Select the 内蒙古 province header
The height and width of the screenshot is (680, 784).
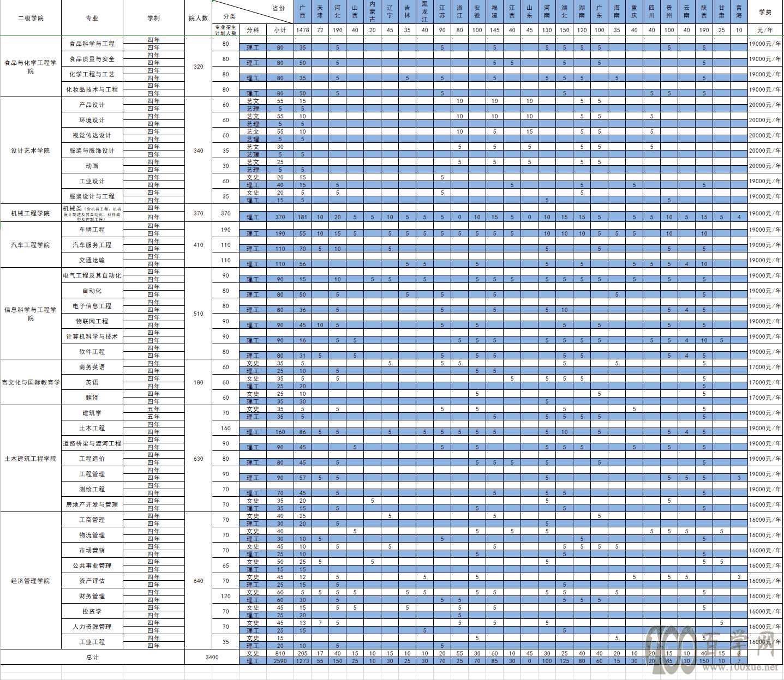pos(372,12)
